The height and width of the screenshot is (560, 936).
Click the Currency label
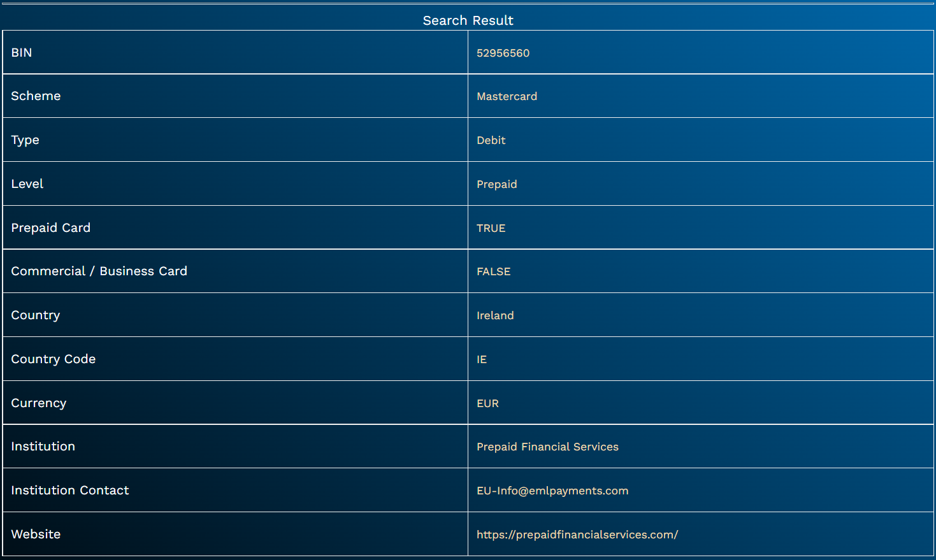(38, 403)
